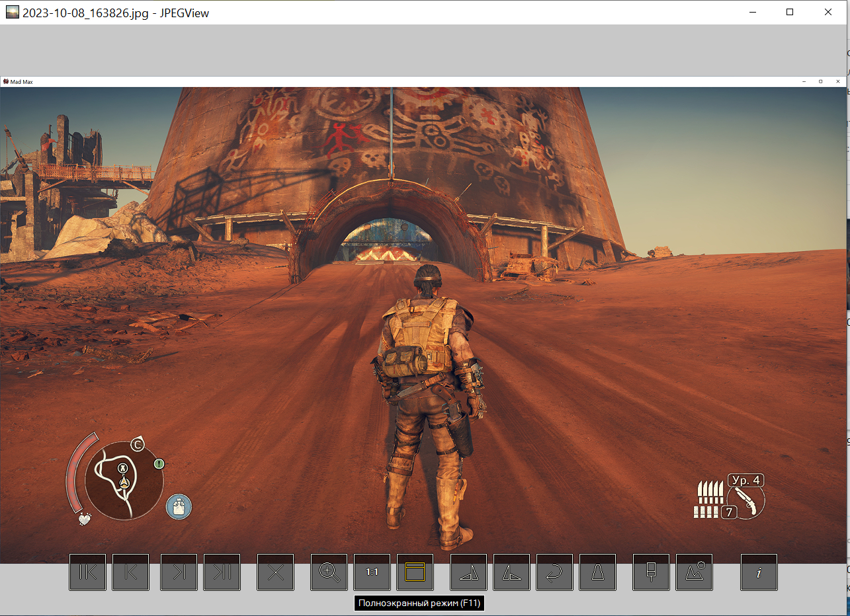Click the Mad Max game window title

point(21,82)
